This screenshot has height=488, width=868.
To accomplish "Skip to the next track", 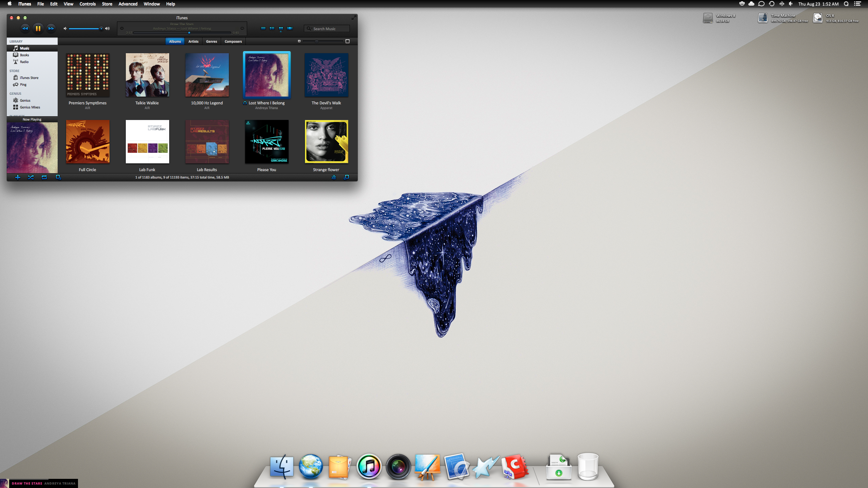I will [x=51, y=28].
